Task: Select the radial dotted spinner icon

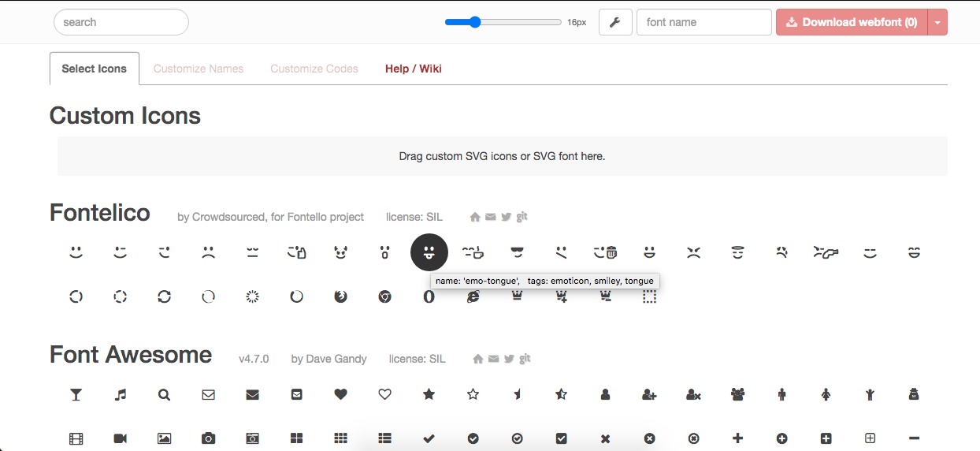Action: point(253,296)
